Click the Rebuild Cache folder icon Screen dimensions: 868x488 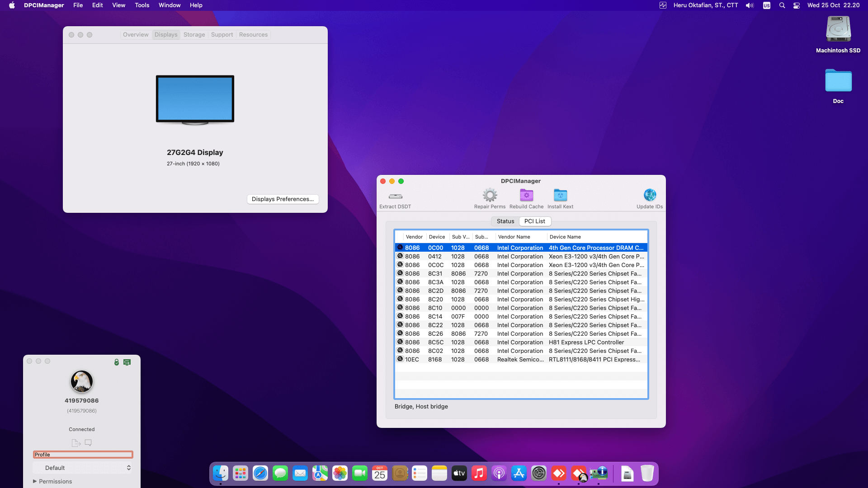point(526,195)
